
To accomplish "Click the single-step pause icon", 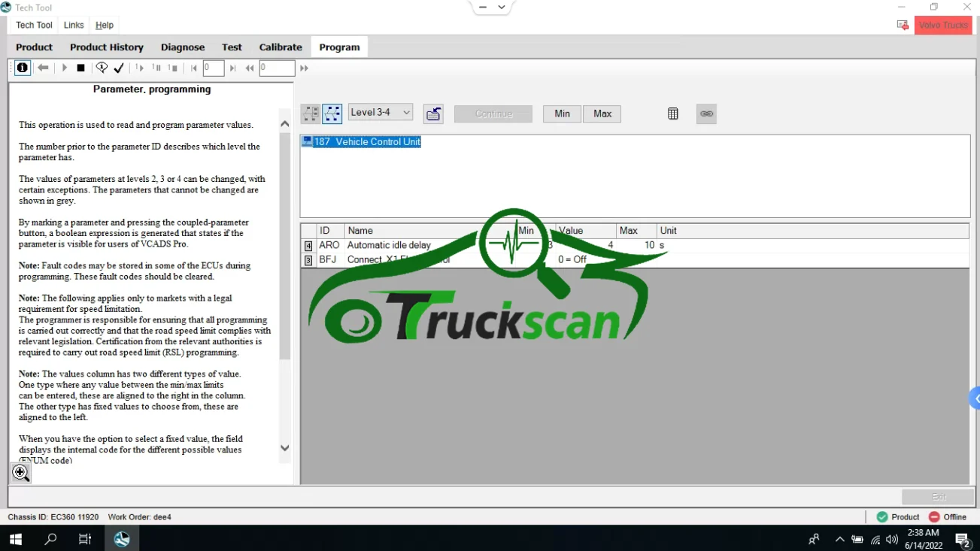I will pyautogui.click(x=156, y=68).
